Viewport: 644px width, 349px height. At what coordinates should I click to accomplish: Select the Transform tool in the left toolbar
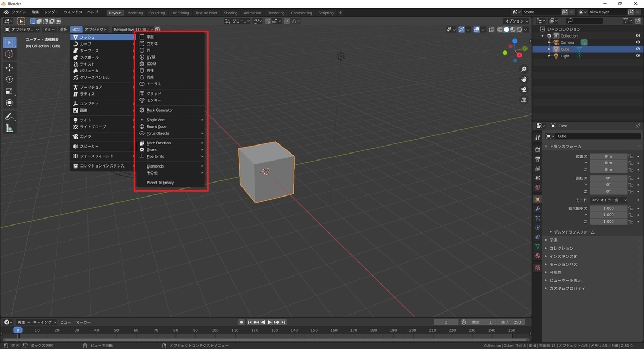tap(9, 103)
